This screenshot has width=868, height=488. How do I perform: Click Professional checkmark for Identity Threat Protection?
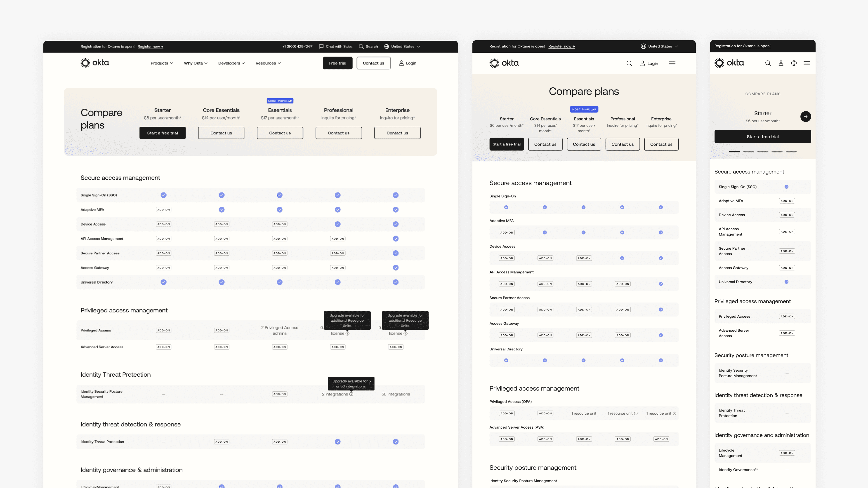(x=338, y=441)
